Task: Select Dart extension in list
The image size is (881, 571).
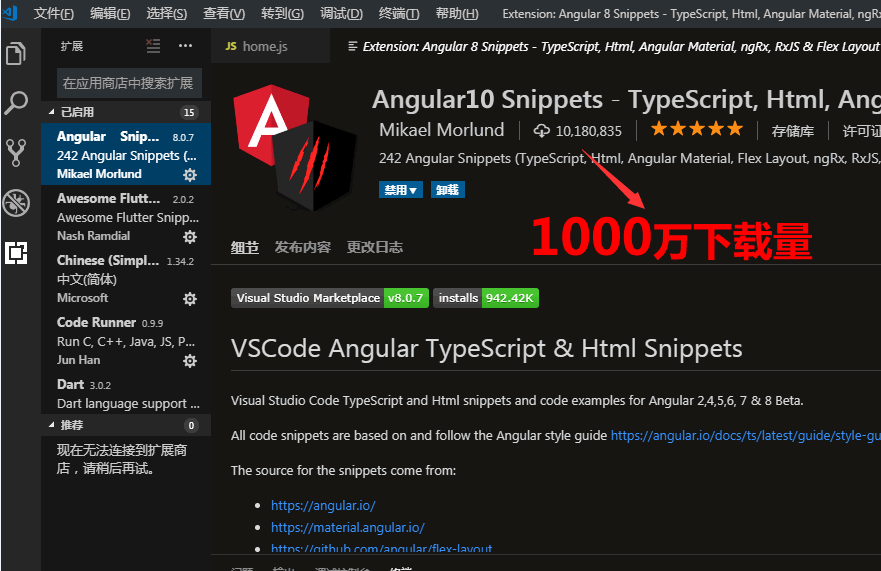Action: tap(126, 393)
